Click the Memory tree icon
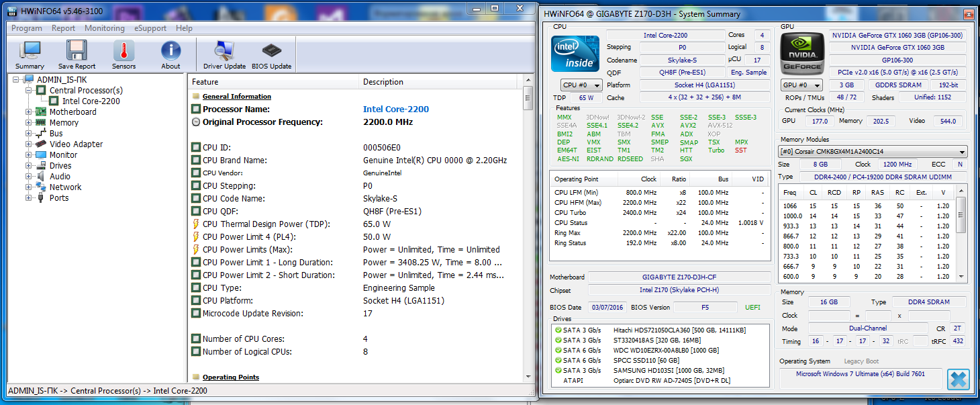 [41, 123]
